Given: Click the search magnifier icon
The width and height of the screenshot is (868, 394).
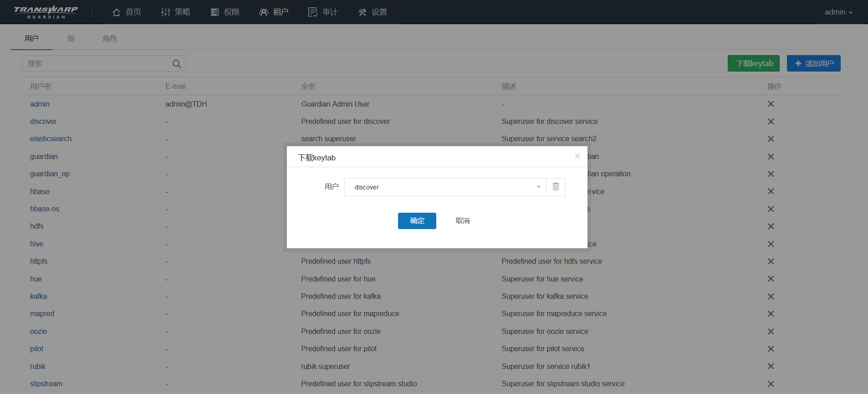Looking at the screenshot, I should (x=177, y=64).
